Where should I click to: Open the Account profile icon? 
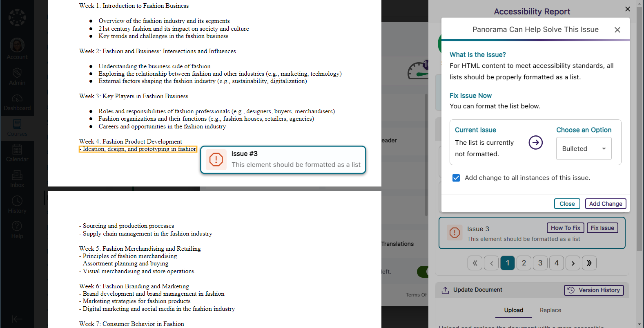pos(17,45)
